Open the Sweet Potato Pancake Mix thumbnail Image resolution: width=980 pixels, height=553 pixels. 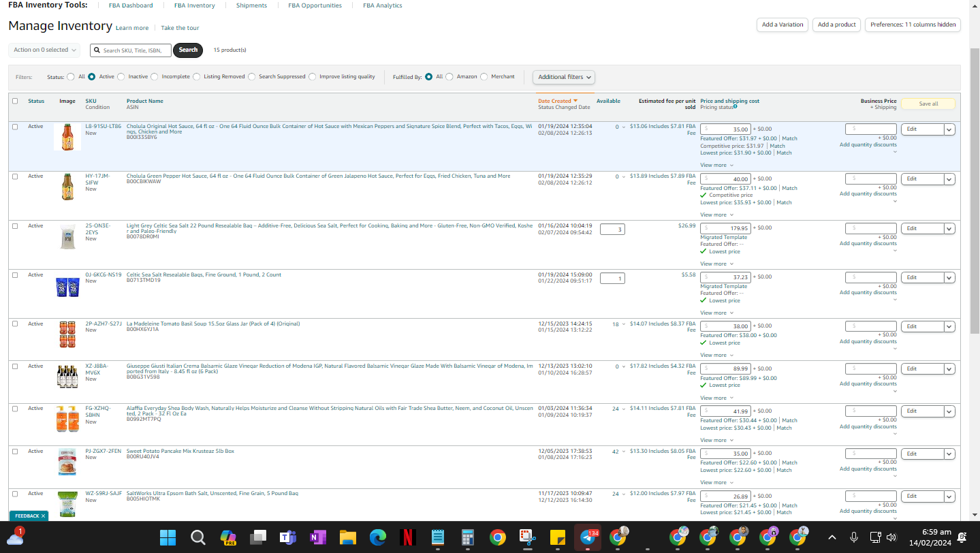pos(67,462)
